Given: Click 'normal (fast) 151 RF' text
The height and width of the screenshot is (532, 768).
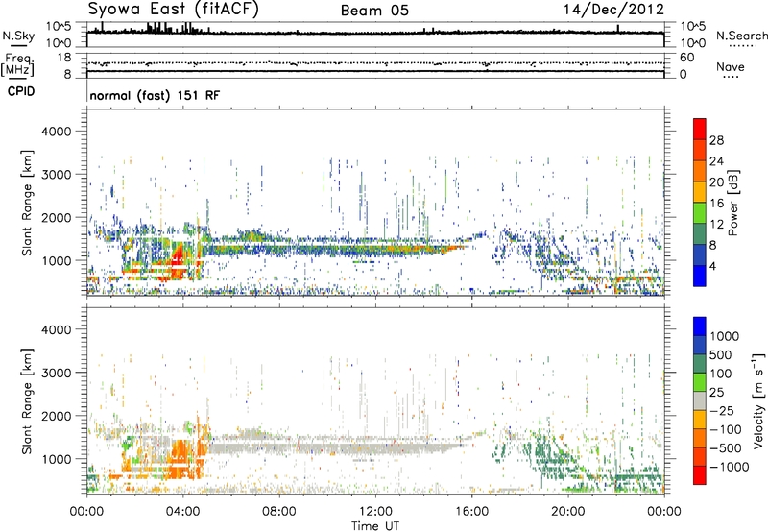Looking at the screenshot, I should pos(155,95).
